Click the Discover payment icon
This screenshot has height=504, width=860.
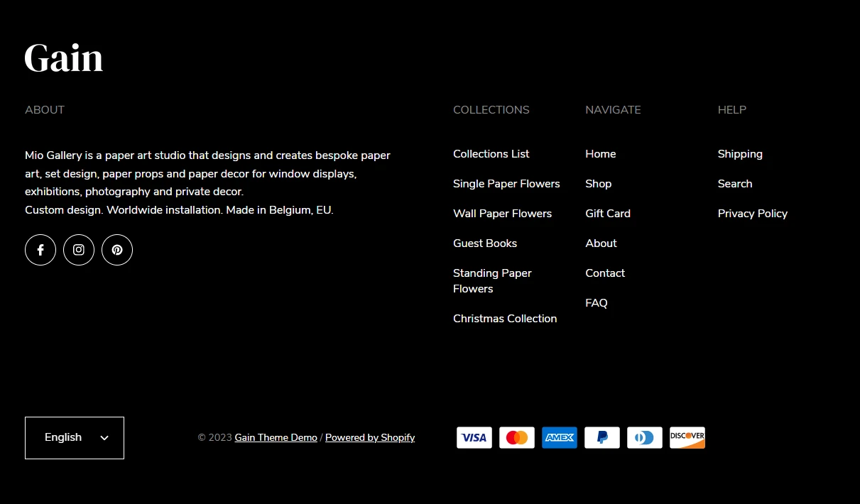687,438
